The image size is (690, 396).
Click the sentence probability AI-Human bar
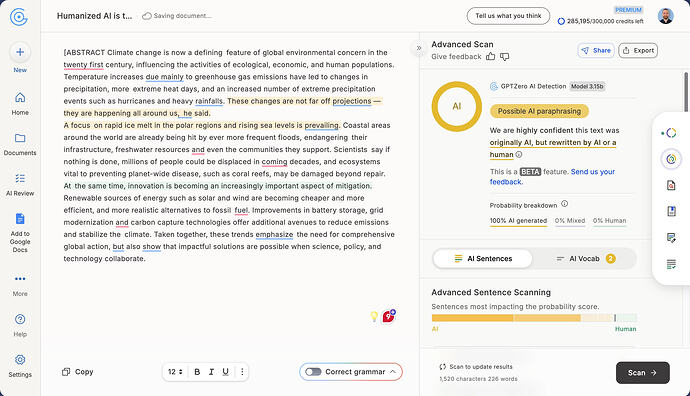click(534, 318)
